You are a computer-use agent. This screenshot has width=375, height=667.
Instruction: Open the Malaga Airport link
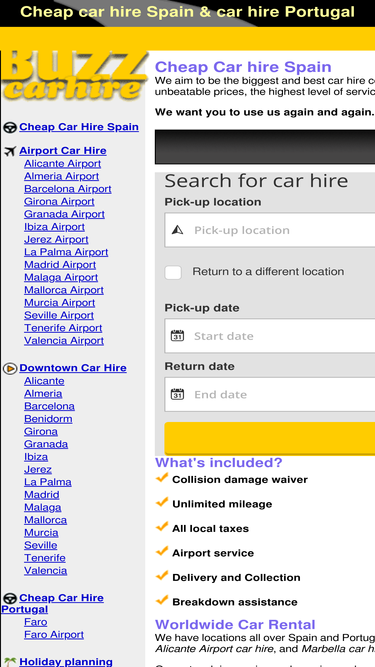click(x=61, y=277)
